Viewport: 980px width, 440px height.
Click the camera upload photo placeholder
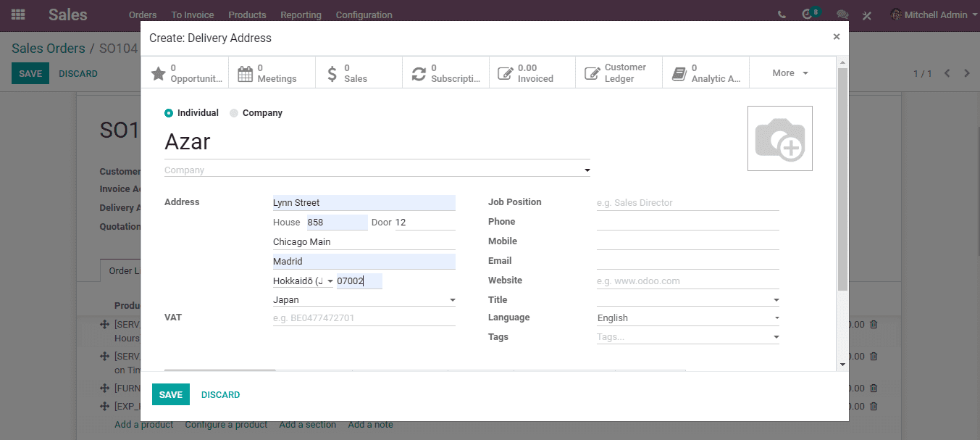tap(780, 138)
